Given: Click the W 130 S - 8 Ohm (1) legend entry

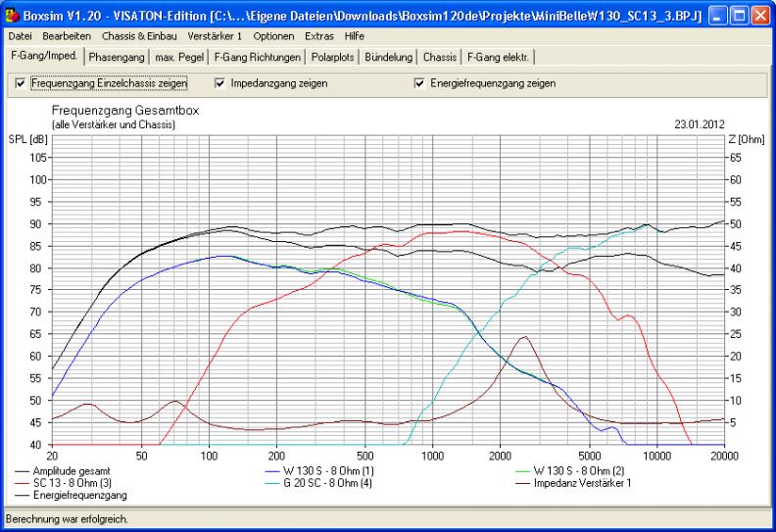Looking at the screenshot, I should point(319,471).
